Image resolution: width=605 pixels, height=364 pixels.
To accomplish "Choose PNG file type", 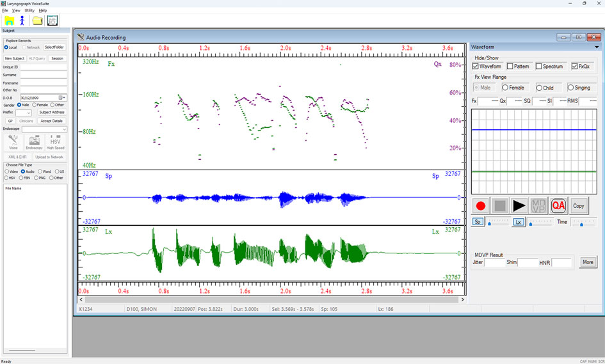I will (x=36, y=178).
